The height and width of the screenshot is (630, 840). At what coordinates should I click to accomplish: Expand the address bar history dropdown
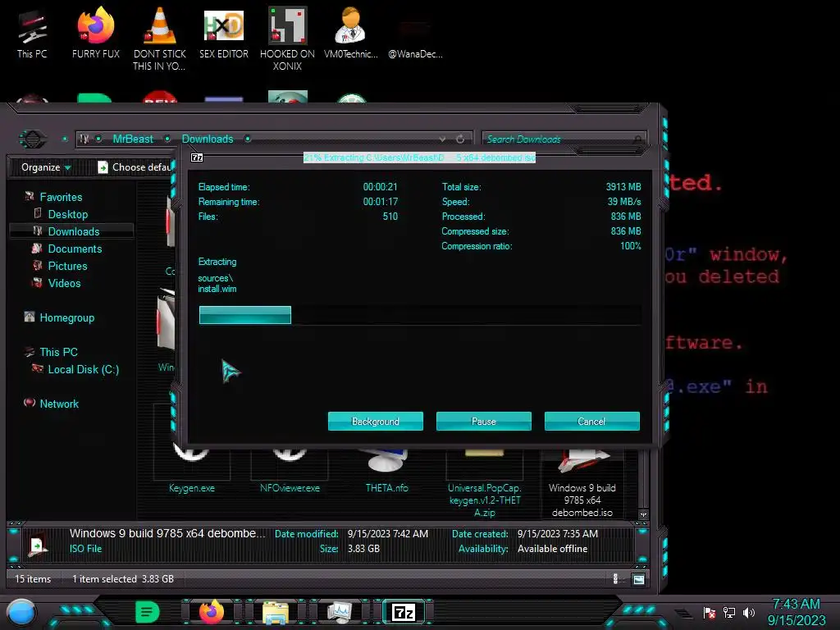click(x=442, y=139)
